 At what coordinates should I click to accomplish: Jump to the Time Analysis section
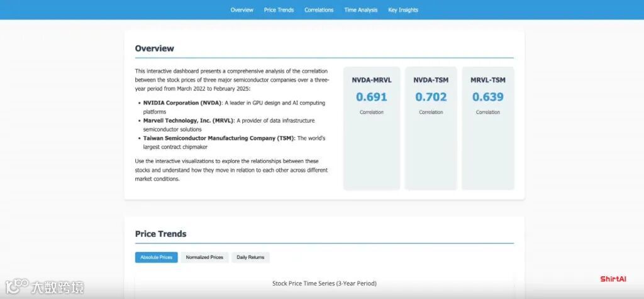[360, 10]
